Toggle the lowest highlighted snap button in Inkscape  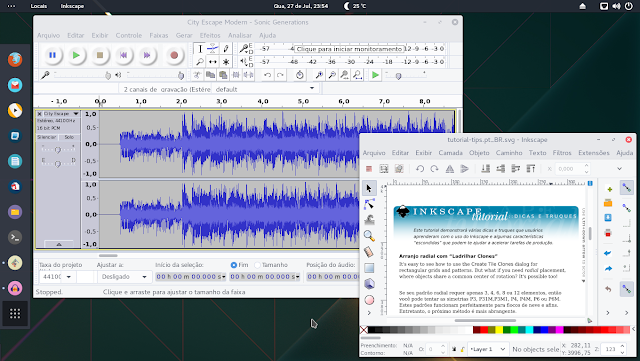626,289
